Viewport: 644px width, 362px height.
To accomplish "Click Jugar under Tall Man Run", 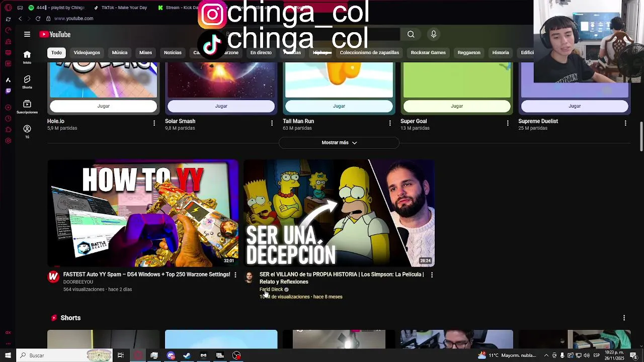I will coord(339,106).
